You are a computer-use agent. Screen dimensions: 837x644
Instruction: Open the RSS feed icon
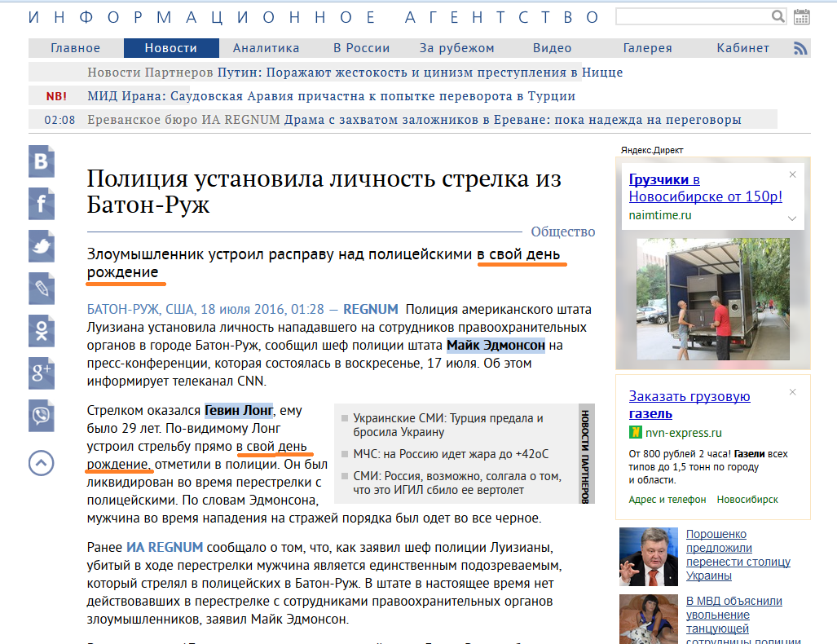pyautogui.click(x=800, y=48)
